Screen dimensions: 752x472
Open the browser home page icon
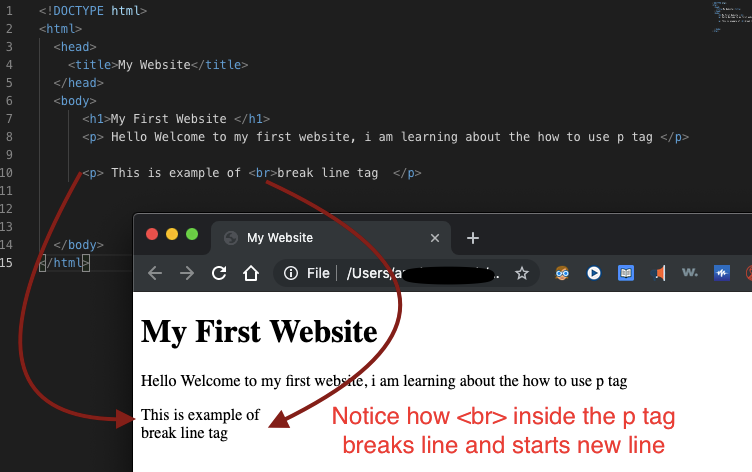251,273
